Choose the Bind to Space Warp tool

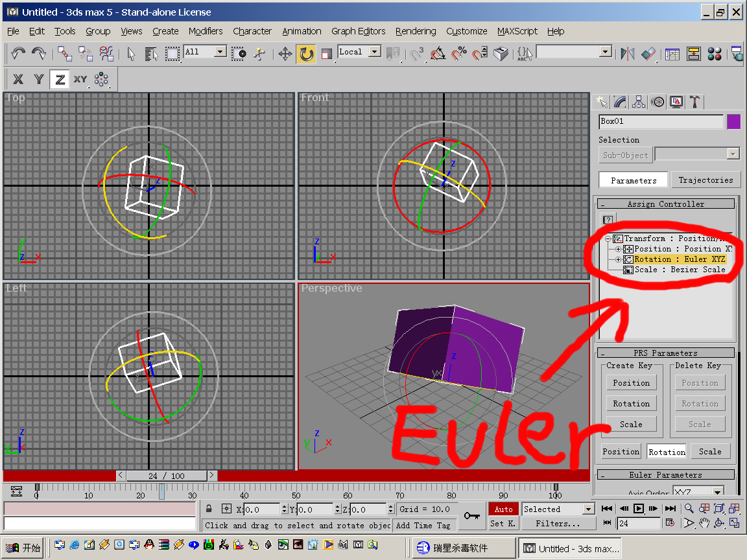tap(106, 53)
